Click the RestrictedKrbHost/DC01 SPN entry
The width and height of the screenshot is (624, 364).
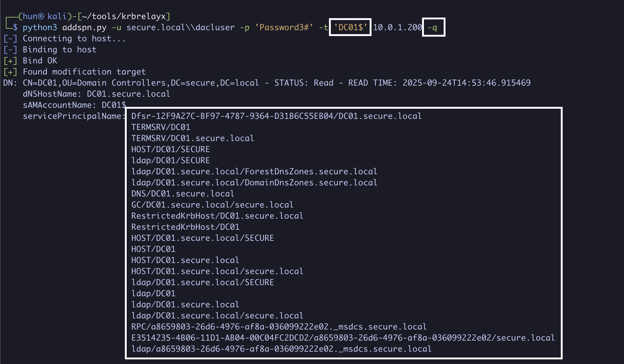(x=185, y=227)
